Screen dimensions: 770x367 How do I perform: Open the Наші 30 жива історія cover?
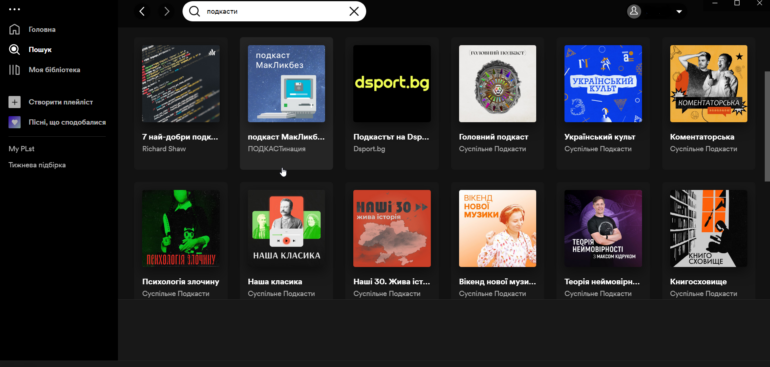[x=392, y=228]
